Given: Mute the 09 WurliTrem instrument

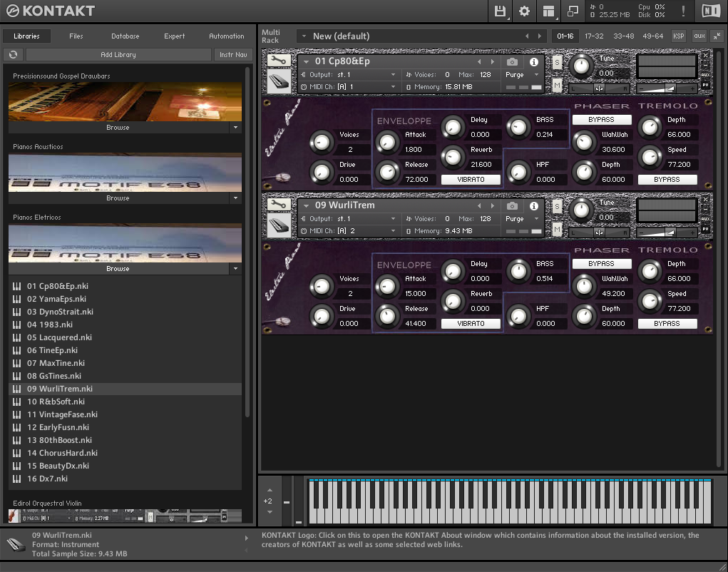Looking at the screenshot, I should (x=557, y=229).
